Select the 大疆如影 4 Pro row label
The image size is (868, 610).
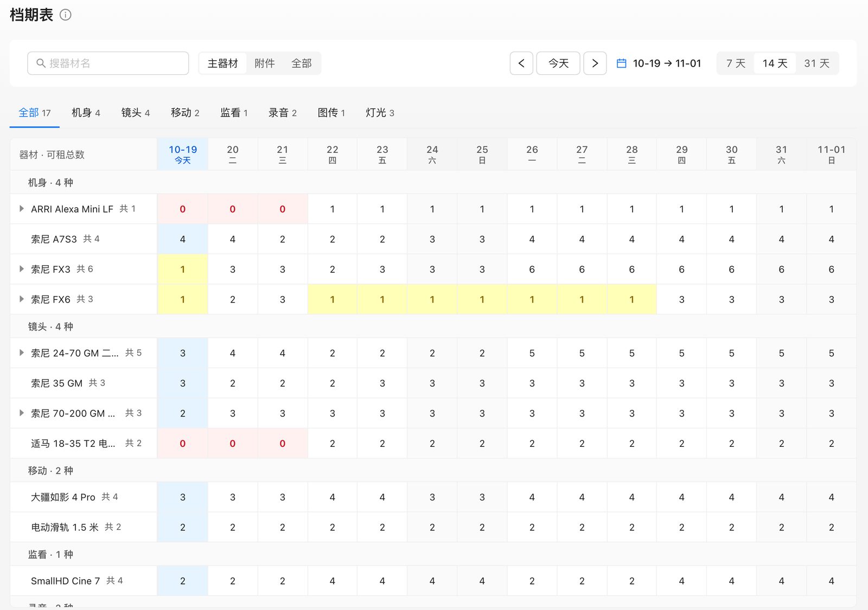click(63, 497)
